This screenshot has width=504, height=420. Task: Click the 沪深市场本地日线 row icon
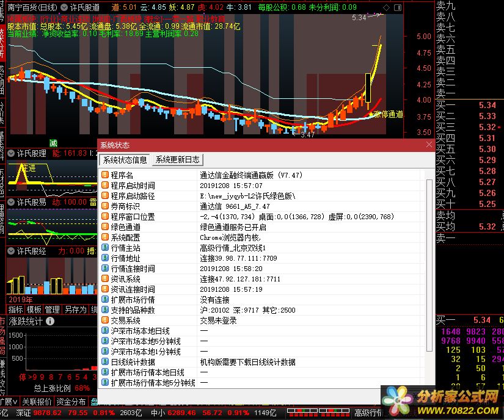(x=105, y=330)
